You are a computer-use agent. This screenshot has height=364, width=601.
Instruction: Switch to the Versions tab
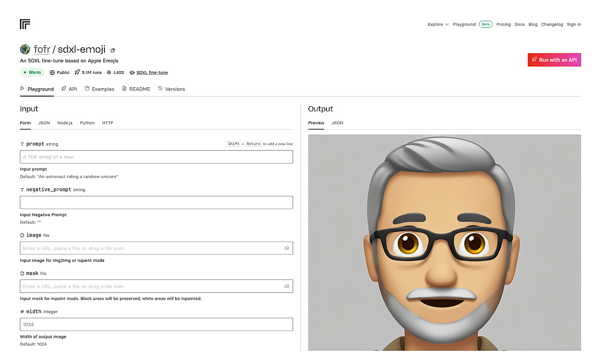coord(171,89)
